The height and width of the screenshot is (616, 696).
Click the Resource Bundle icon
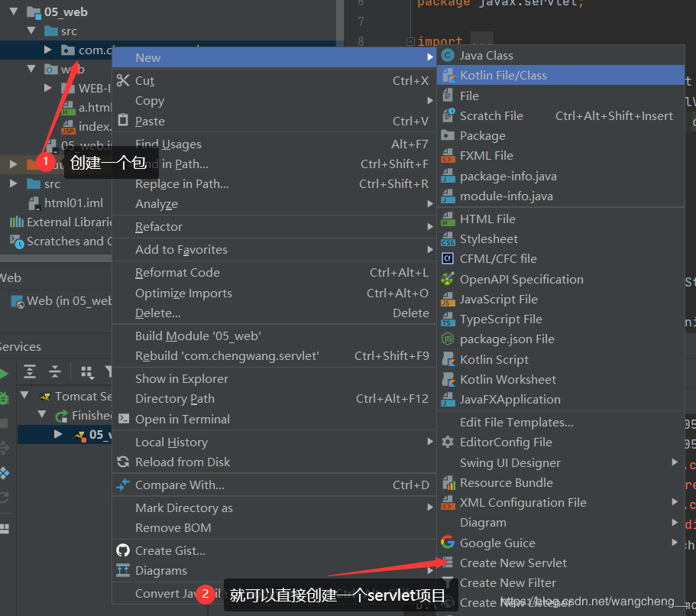(448, 482)
